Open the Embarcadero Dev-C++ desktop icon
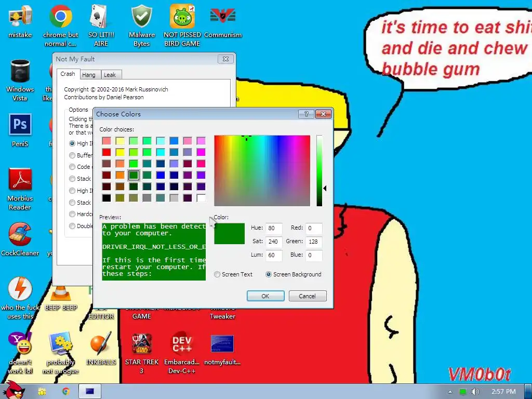This screenshot has height=399, width=532. [182, 353]
